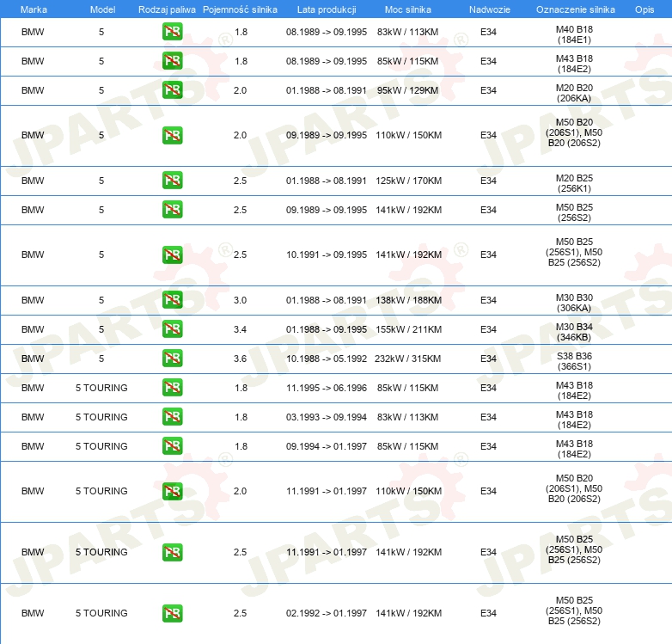
Task: Click date range 03.1993 -> 09.1994
Action: point(327,417)
